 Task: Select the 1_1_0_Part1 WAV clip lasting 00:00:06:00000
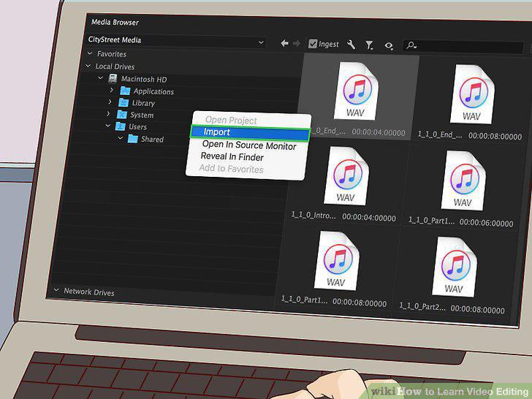point(463,180)
